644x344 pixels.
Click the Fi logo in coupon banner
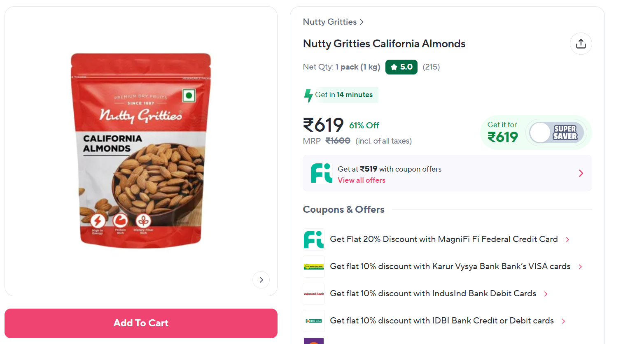(x=321, y=173)
